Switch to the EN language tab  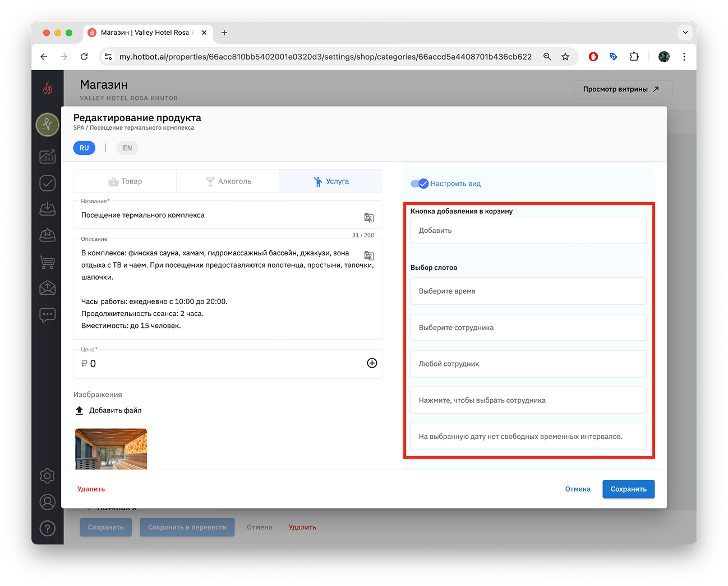(128, 148)
